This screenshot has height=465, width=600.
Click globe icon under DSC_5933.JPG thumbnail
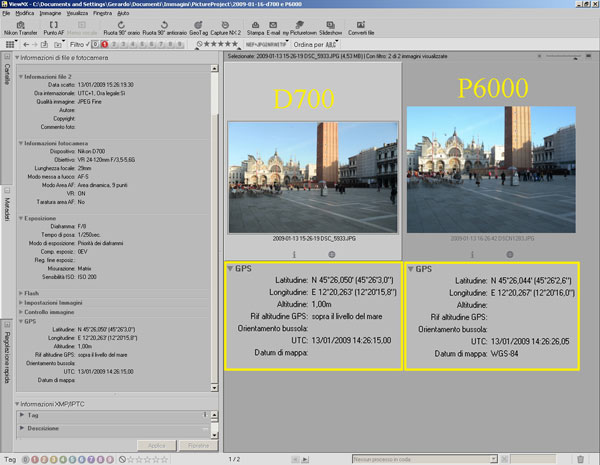coord(332,255)
